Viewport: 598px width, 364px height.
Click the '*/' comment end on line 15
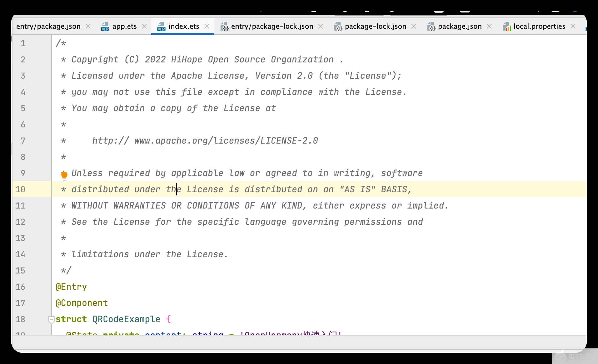66,271
